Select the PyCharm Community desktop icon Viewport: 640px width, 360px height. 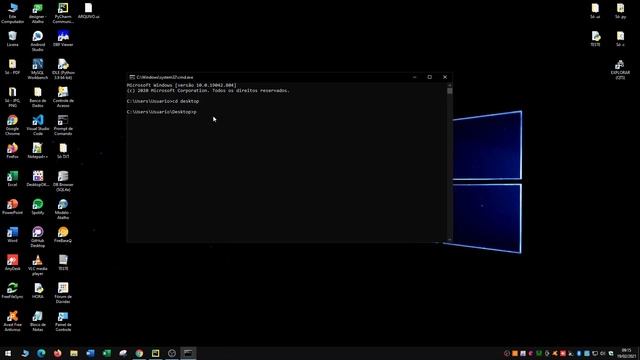[x=63, y=12]
